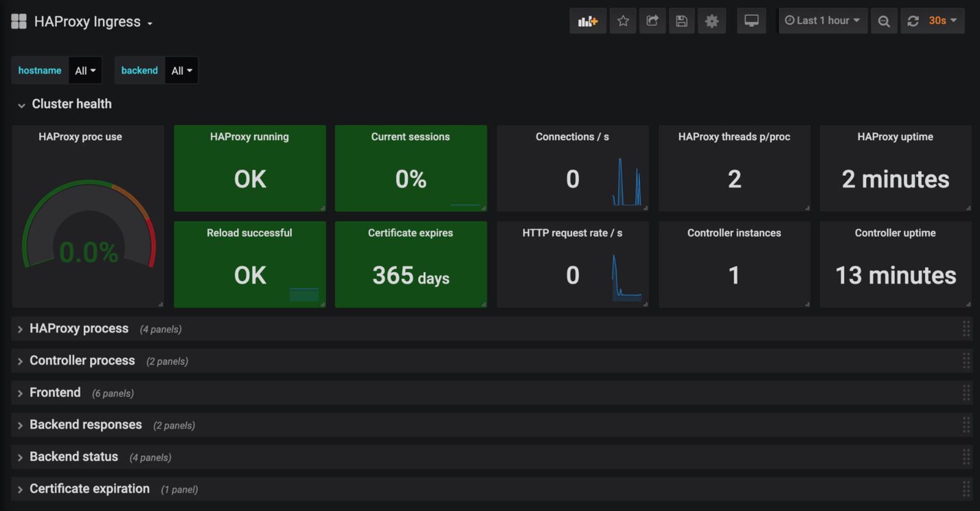The width and height of the screenshot is (980, 511).
Task: Click the HAProxy threads value 2
Action: pos(734,180)
